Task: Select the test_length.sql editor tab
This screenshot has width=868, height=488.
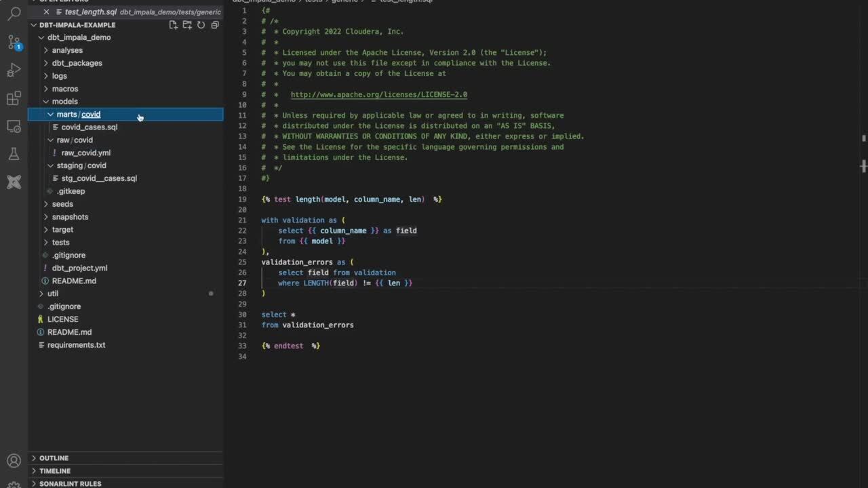Action: pyautogui.click(x=90, y=12)
